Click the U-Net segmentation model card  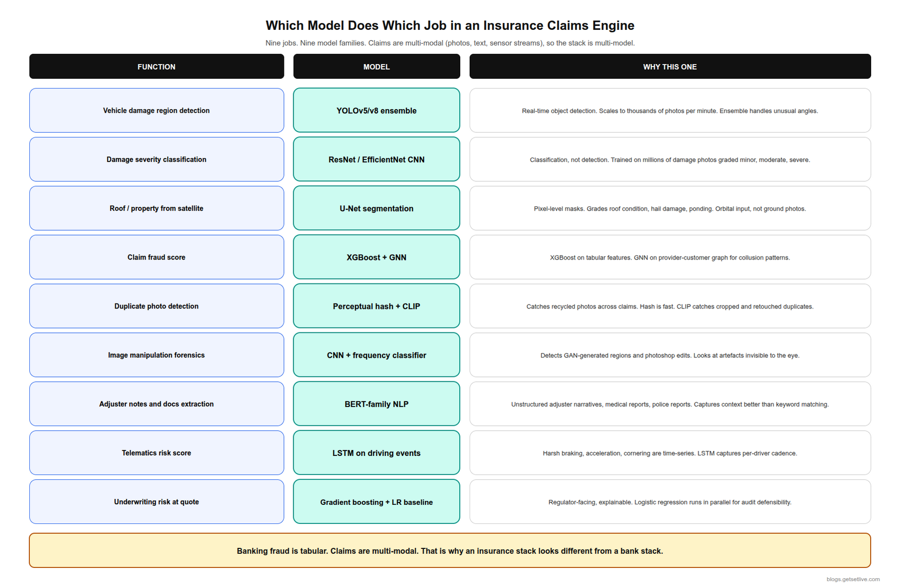coord(377,209)
